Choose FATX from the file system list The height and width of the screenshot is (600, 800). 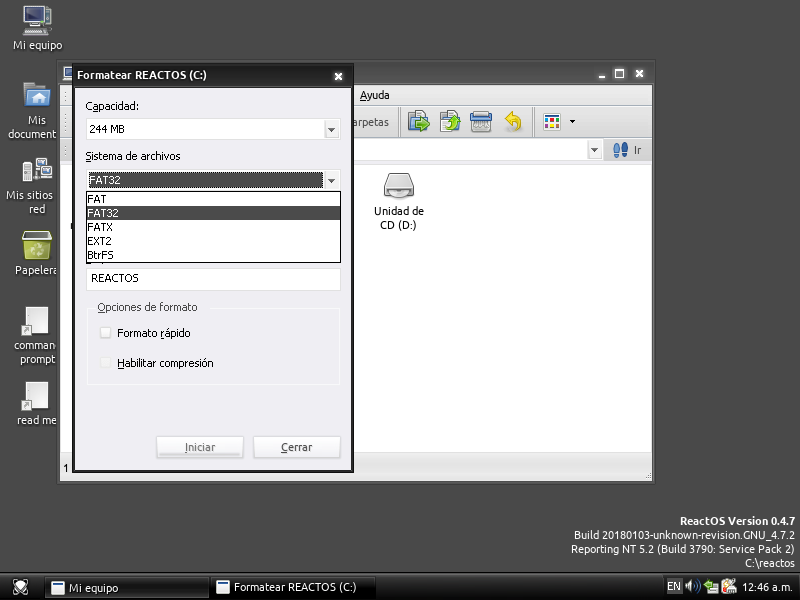[213, 227]
